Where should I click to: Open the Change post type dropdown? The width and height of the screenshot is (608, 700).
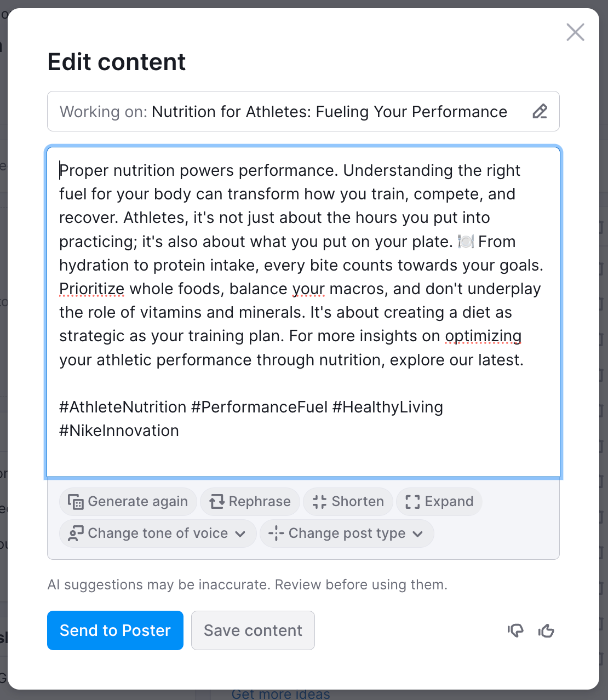coord(346,533)
